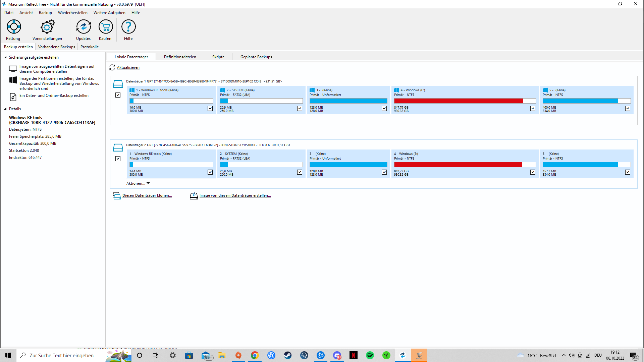The image size is (644, 362).
Task: Open the Aktionen dropdown
Action: pos(138,184)
